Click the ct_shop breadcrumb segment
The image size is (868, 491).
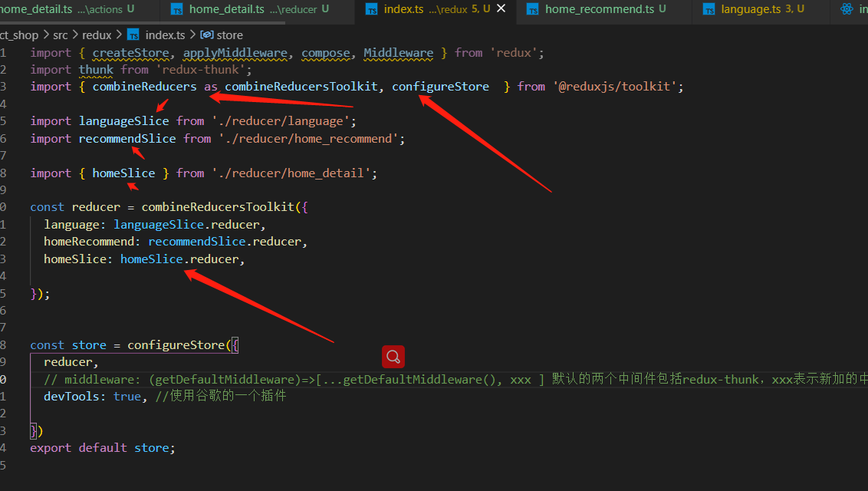click(x=19, y=35)
